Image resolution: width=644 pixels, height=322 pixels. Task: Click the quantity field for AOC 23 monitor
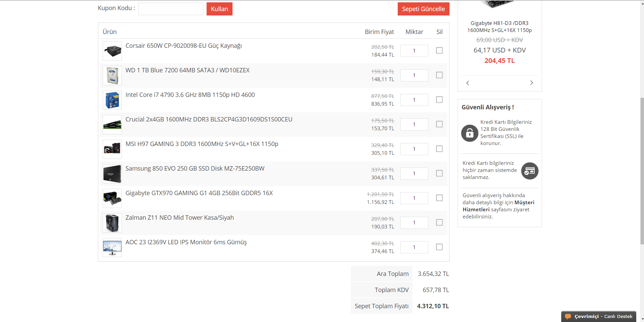click(x=414, y=247)
